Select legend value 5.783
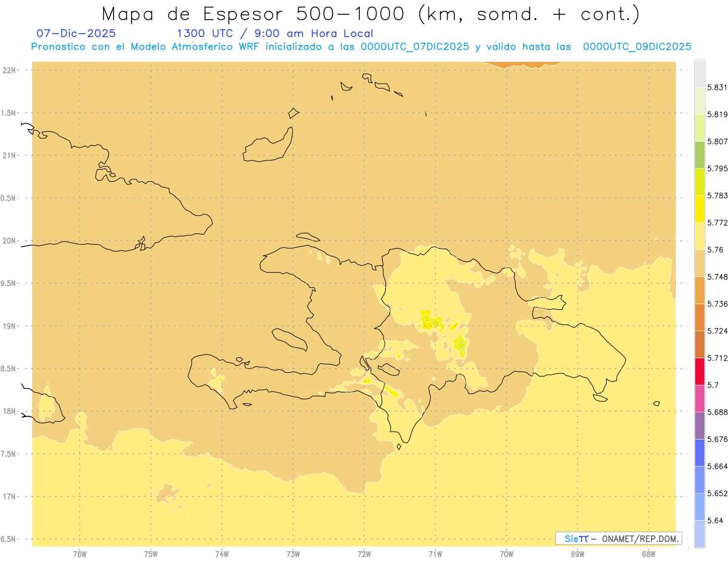Viewport: 728px width, 562px height. tap(717, 195)
